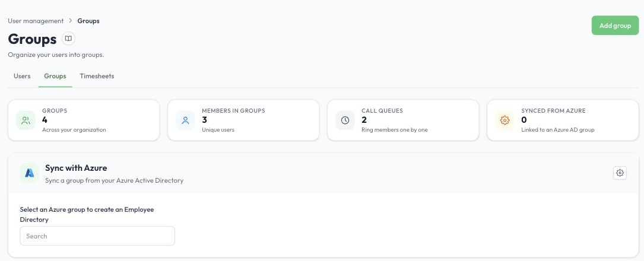Viewport: 644px width, 261px height.
Task: Click the 'Ring members one by one' text
Action: tap(395, 130)
